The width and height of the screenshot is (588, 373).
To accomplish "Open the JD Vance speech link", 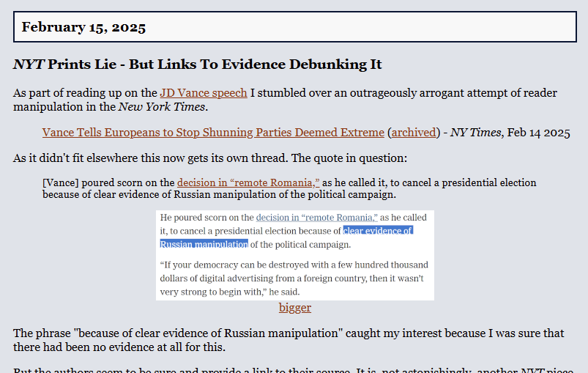I will [204, 92].
